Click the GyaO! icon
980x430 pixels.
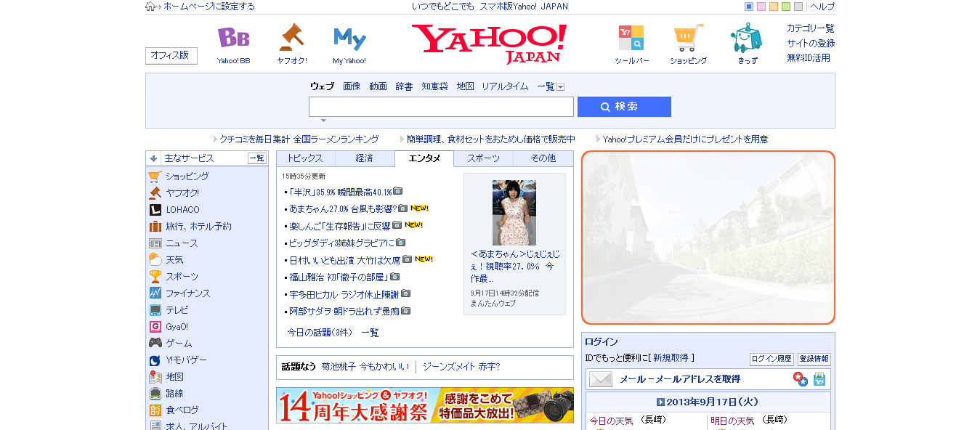(x=155, y=327)
